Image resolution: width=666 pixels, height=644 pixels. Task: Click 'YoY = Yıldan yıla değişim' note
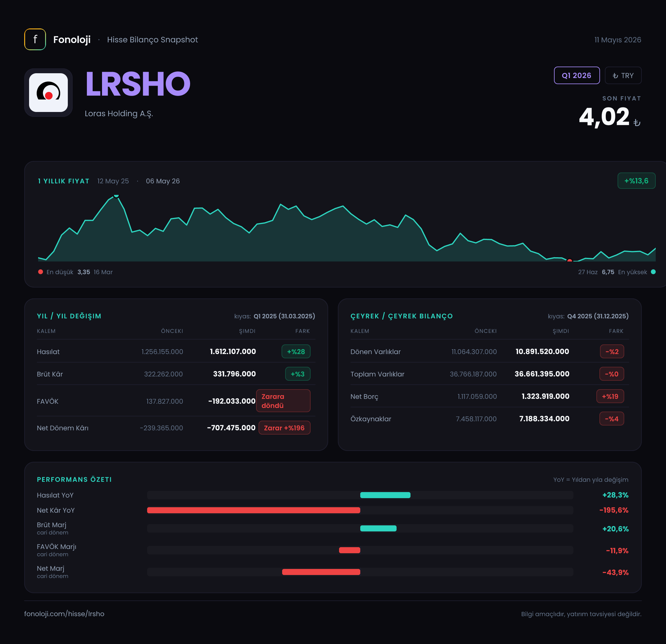pos(591,480)
